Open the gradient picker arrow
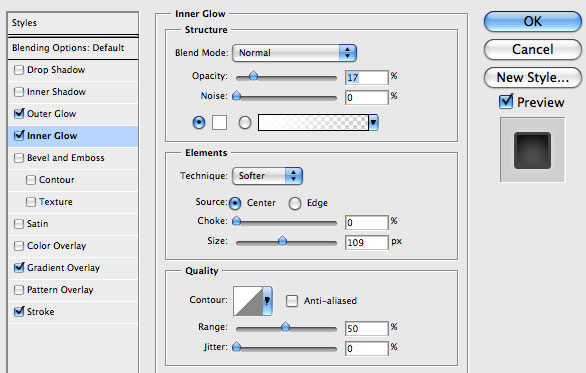This screenshot has width=586, height=373. 373,123
